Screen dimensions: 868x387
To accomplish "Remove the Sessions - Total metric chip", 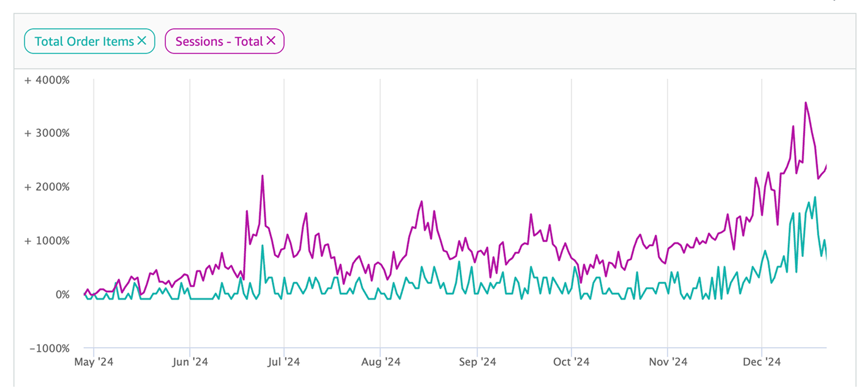I will click(x=271, y=41).
